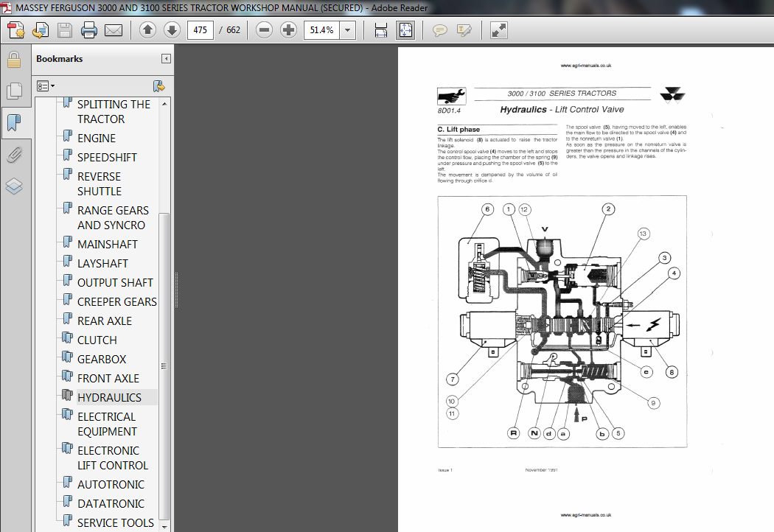Open the bookmarks options menu

point(46,86)
